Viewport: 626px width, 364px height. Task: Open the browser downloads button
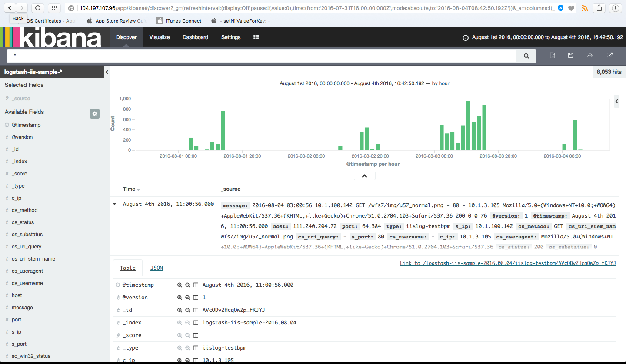(615, 8)
